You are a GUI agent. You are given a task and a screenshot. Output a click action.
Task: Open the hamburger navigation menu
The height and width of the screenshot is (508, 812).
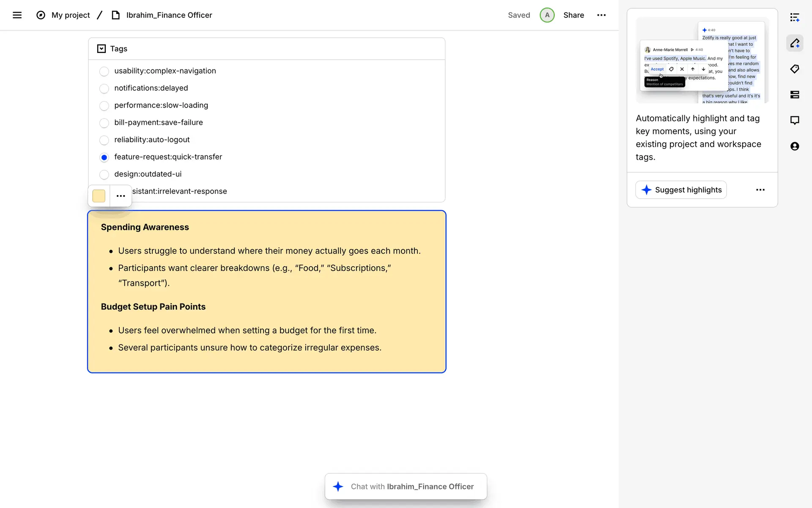[17, 15]
